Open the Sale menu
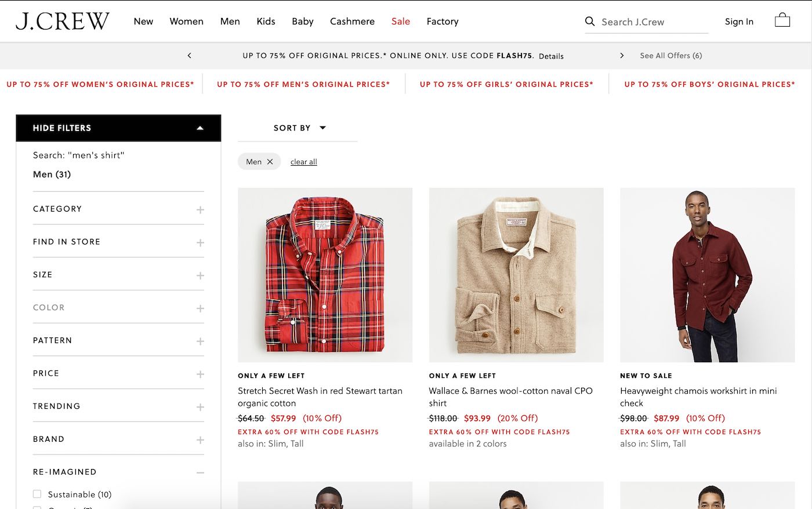812x509 pixels. tap(400, 21)
